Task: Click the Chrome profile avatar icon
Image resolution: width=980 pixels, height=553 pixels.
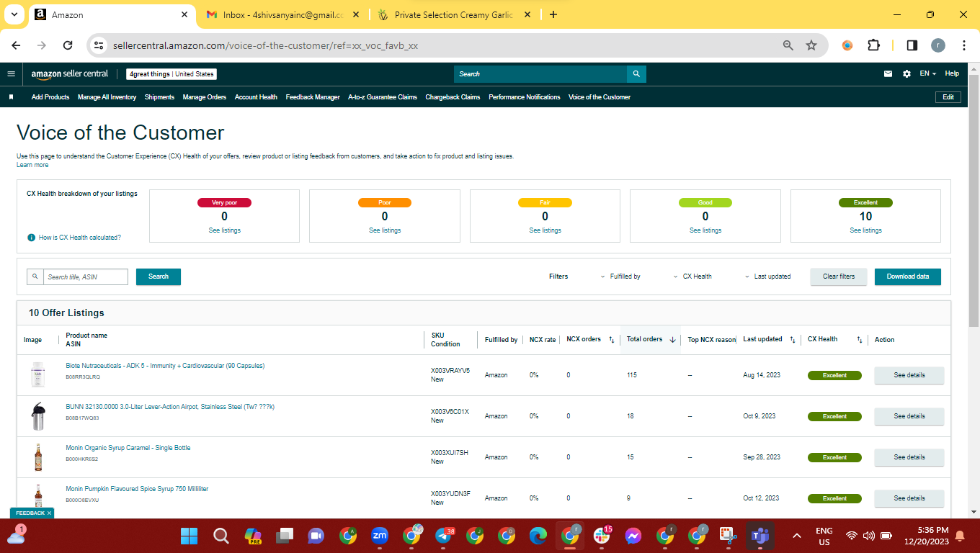Action: 937,45
